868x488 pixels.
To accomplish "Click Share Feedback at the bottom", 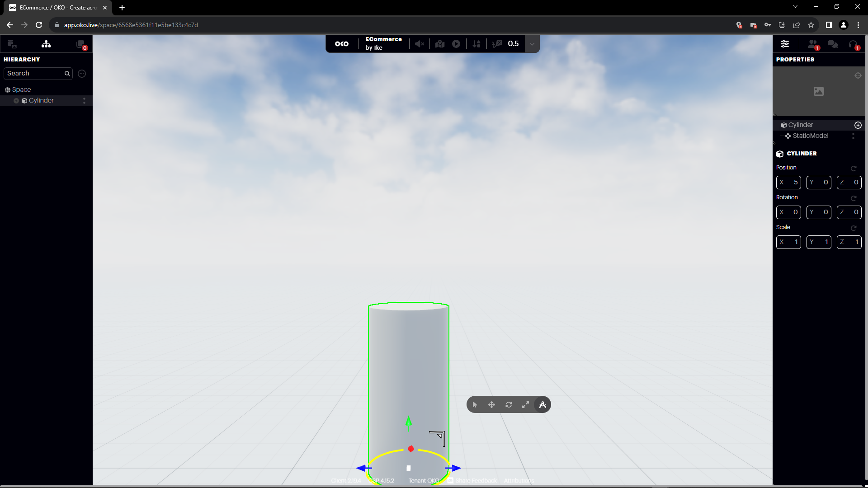I will tap(475, 480).
